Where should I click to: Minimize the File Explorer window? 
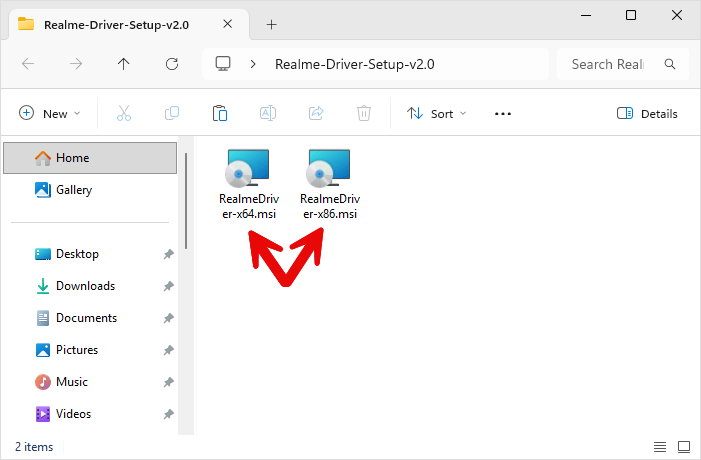point(586,15)
